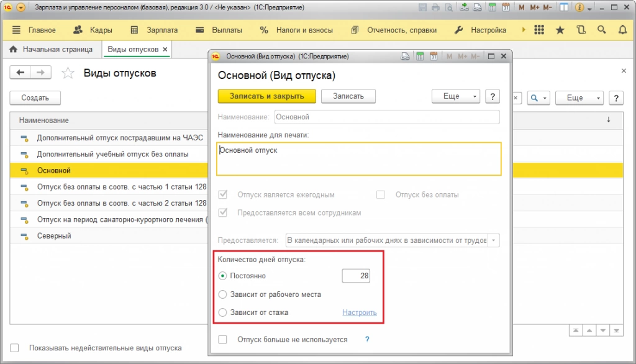636x364 pixels.
Task: Expand arrow next to information icon
Action: [589, 8]
